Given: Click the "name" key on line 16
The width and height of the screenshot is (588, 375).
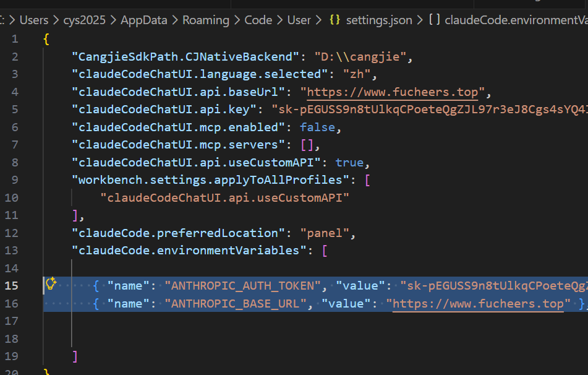Looking at the screenshot, I should (x=129, y=304).
